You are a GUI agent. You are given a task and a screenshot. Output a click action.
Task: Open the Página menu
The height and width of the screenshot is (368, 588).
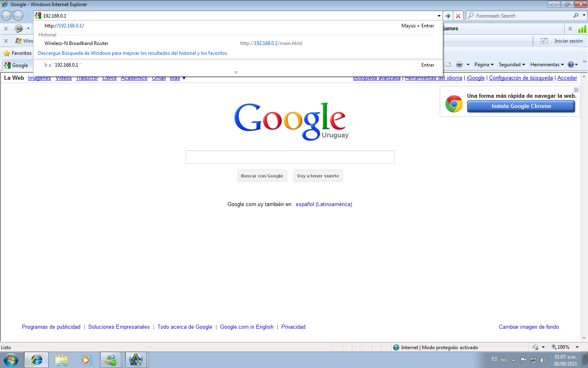pos(484,65)
